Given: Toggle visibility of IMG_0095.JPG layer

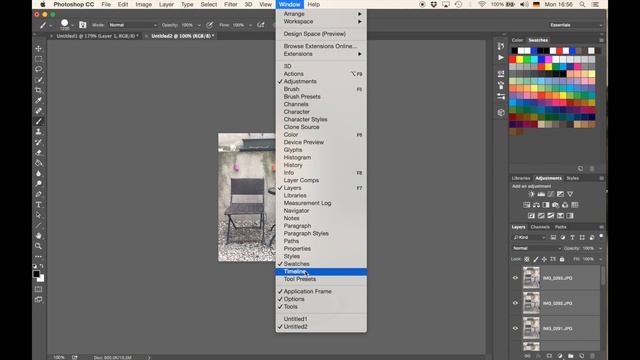Looking at the screenshot, I should click(x=515, y=278).
